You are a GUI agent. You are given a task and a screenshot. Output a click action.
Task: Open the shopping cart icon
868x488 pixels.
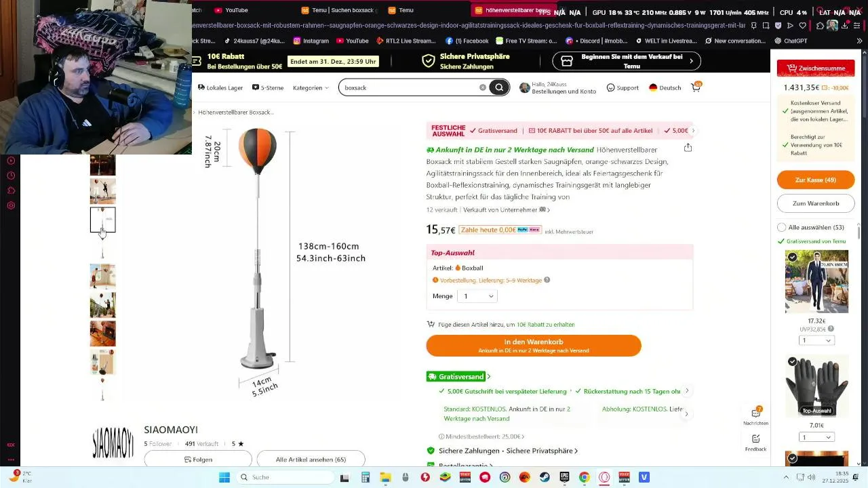(696, 87)
